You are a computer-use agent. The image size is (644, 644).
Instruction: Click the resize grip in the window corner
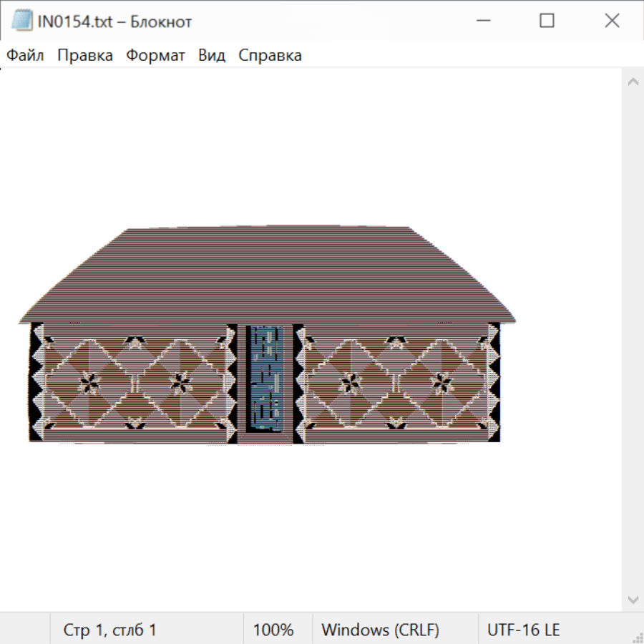pyautogui.click(x=637, y=637)
